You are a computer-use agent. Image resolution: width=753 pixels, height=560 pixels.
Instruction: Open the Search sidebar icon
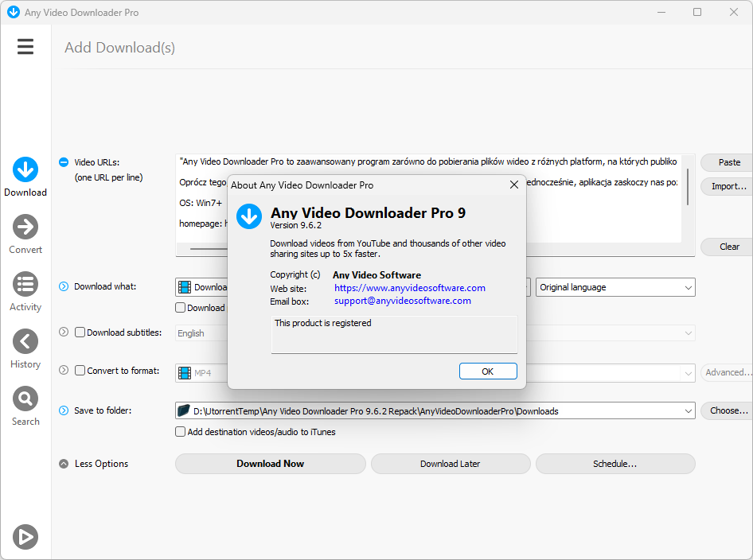(x=25, y=399)
